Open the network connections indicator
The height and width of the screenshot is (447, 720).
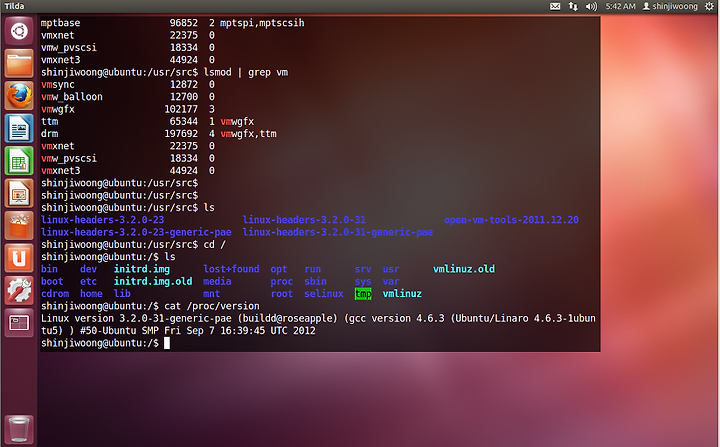[573, 6]
